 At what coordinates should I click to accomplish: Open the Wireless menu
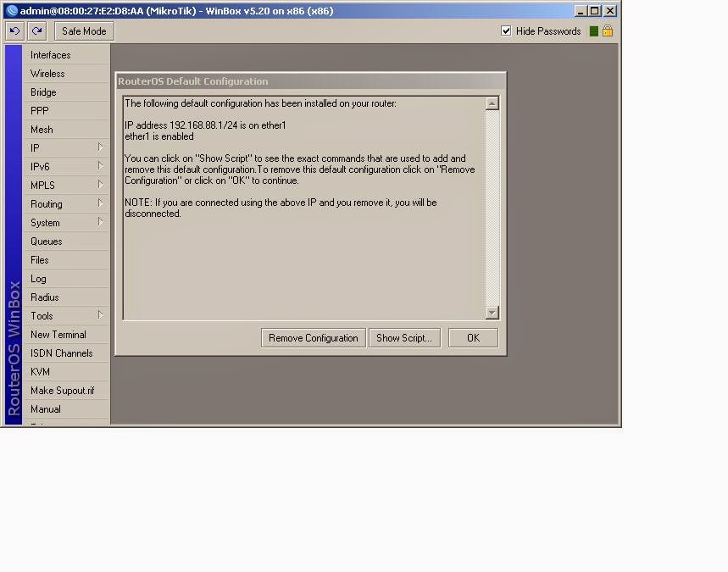66,74
